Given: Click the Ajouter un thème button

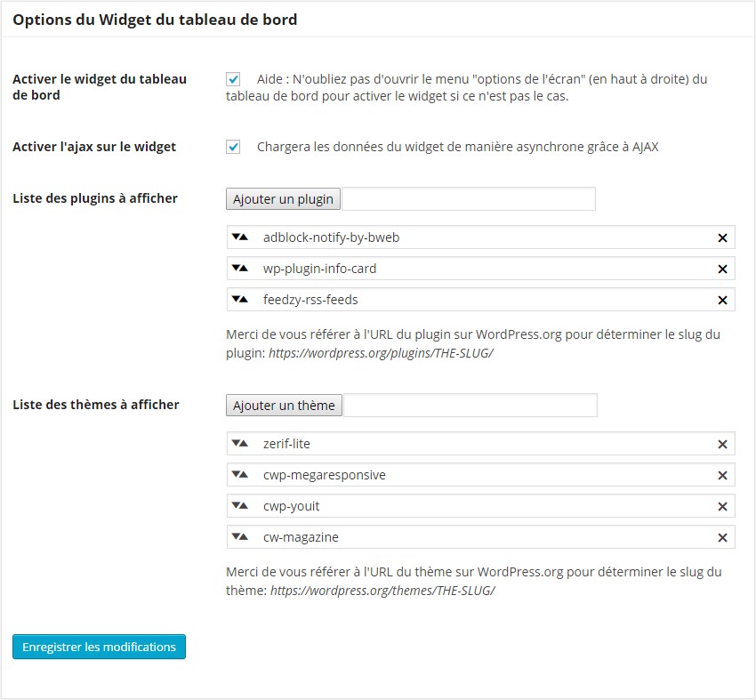Looking at the screenshot, I should coord(284,406).
